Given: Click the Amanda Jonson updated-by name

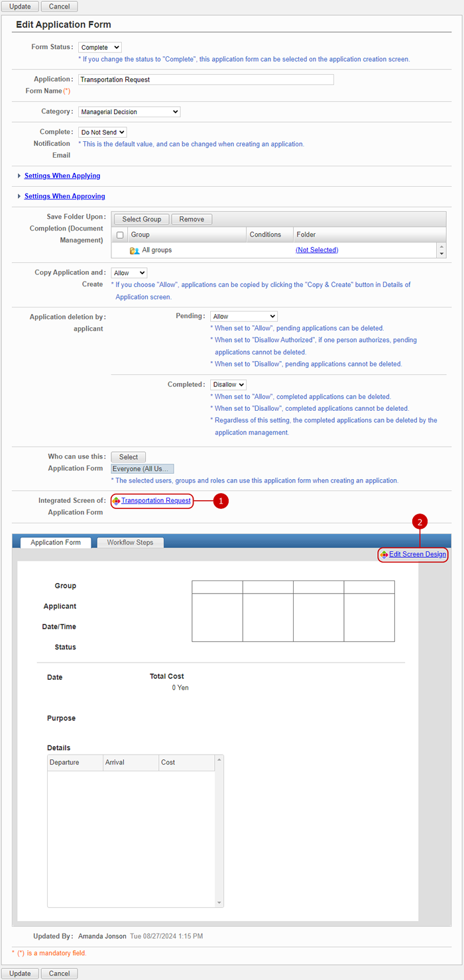Looking at the screenshot, I should pyautogui.click(x=102, y=936).
